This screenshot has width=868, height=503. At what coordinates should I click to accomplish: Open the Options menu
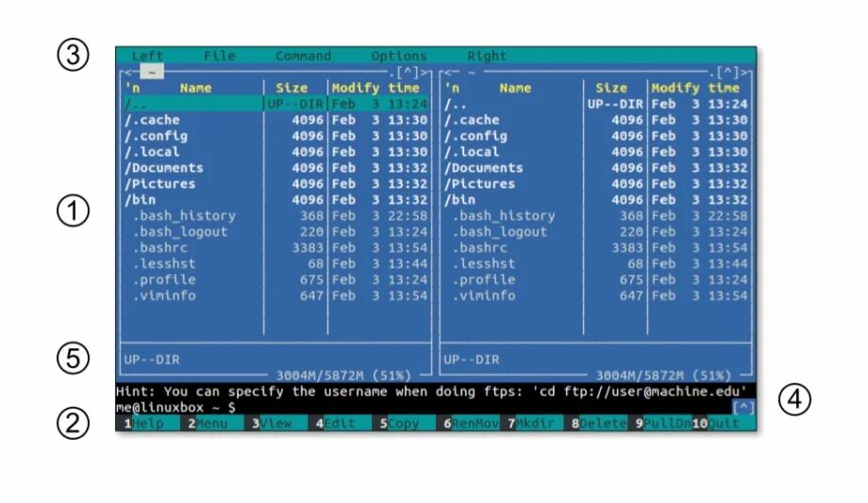click(398, 56)
